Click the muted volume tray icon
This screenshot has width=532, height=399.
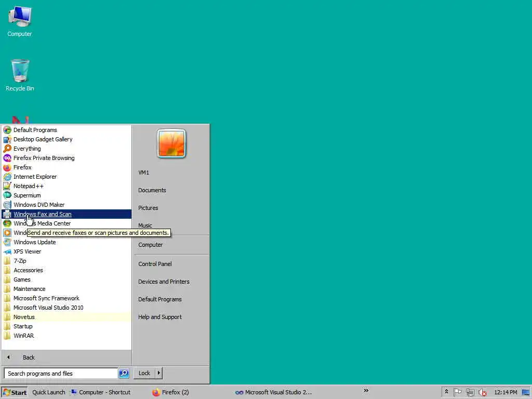(483, 392)
